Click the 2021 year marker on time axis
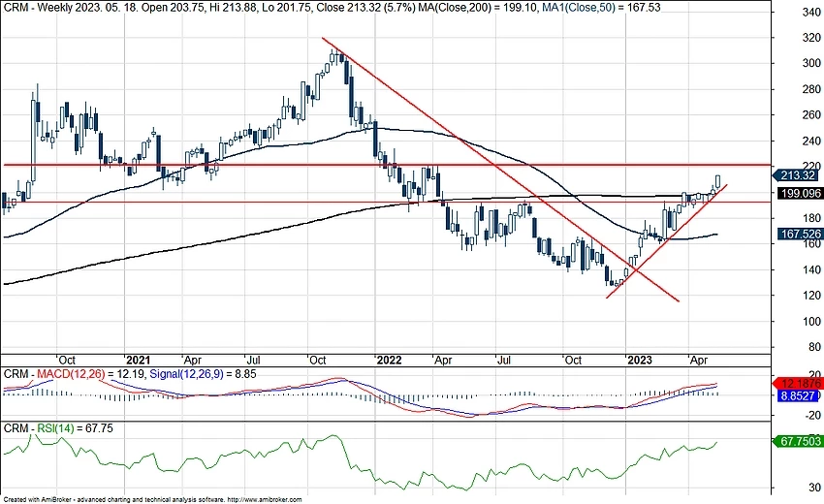 pyautogui.click(x=139, y=358)
